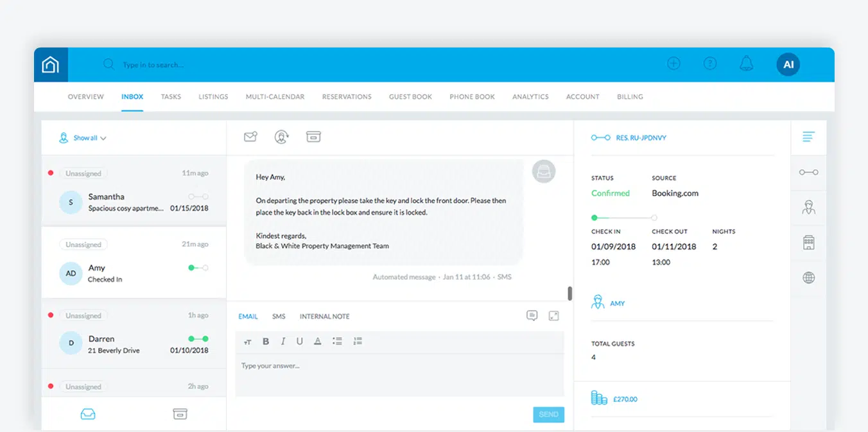The width and height of the screenshot is (868, 432).
Task: Expand the composer to fullscreen
Action: (x=553, y=315)
